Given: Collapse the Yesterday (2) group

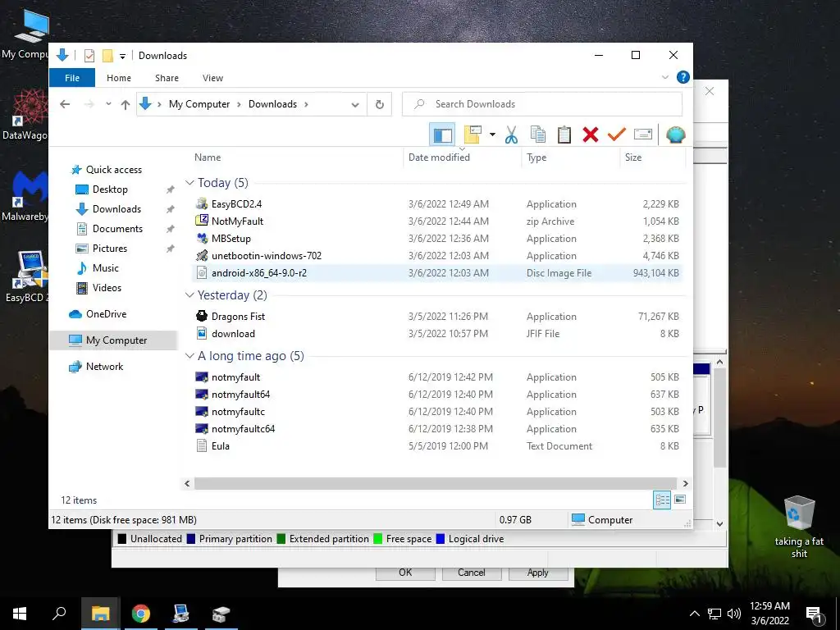Looking at the screenshot, I should (189, 295).
